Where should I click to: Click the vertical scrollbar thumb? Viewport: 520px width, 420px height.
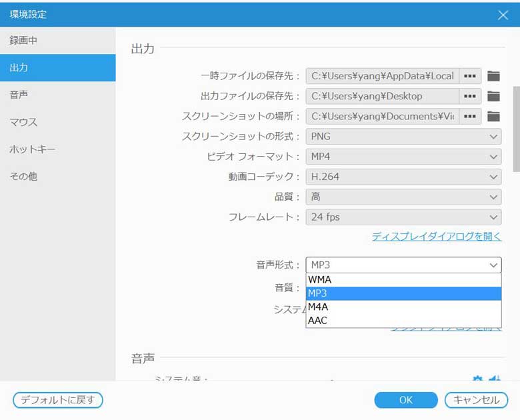coord(517,129)
